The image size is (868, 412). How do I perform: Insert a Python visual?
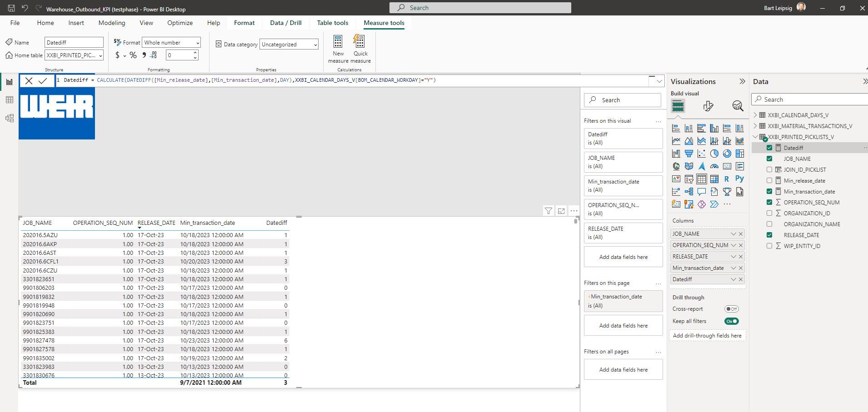click(740, 179)
